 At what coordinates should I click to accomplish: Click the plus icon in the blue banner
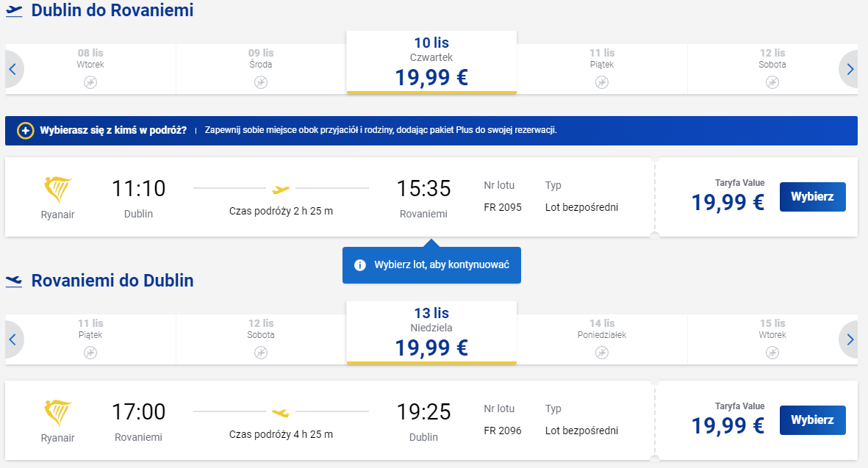click(26, 131)
